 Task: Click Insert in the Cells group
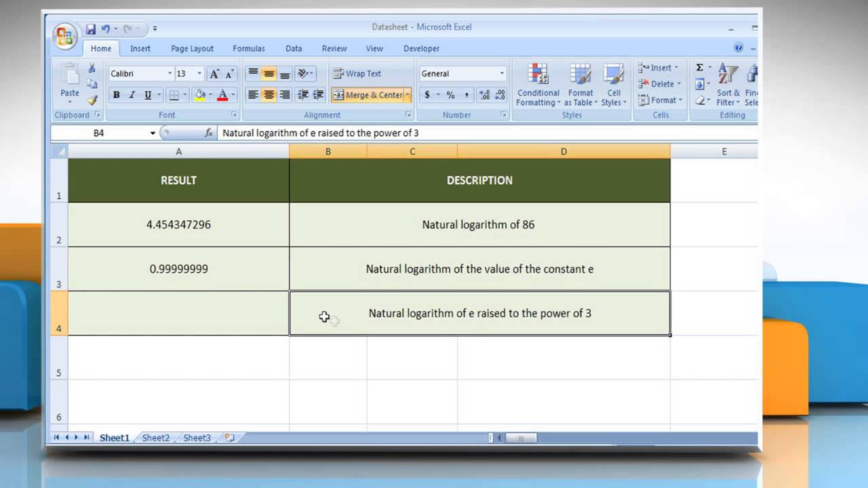point(657,68)
